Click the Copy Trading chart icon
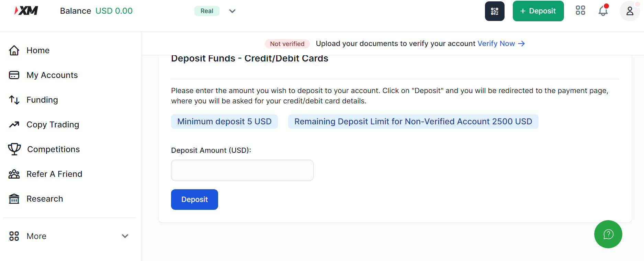 pyautogui.click(x=14, y=124)
